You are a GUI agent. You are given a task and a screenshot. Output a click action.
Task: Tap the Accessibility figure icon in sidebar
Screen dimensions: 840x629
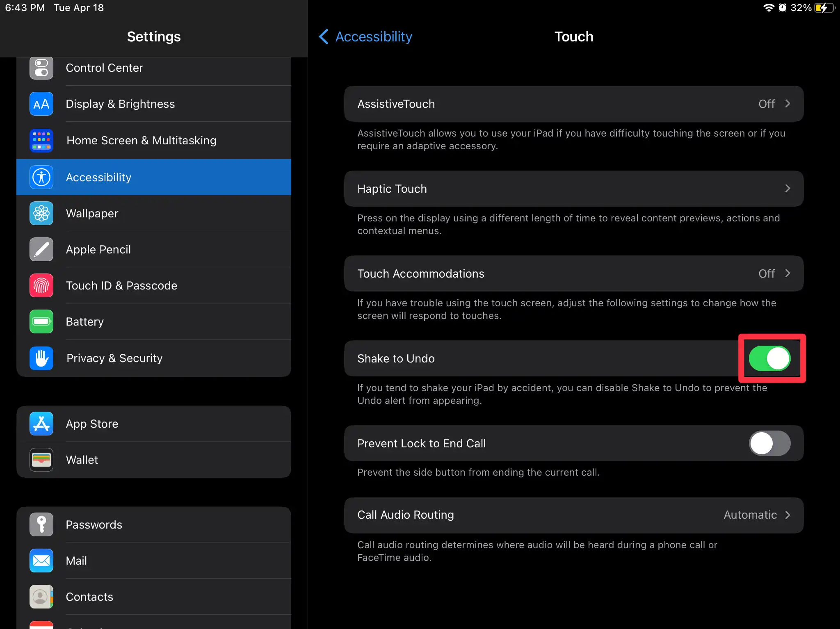coord(41,177)
